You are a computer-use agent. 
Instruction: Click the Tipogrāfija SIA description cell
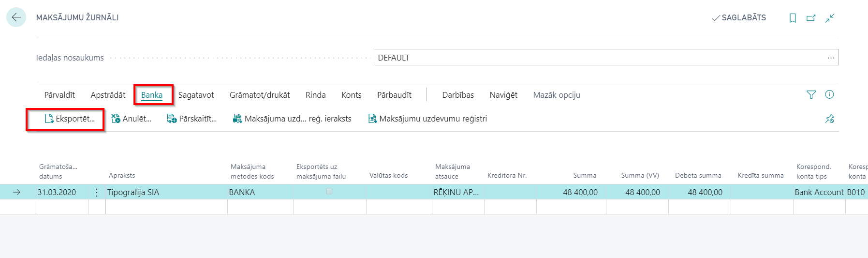166,192
